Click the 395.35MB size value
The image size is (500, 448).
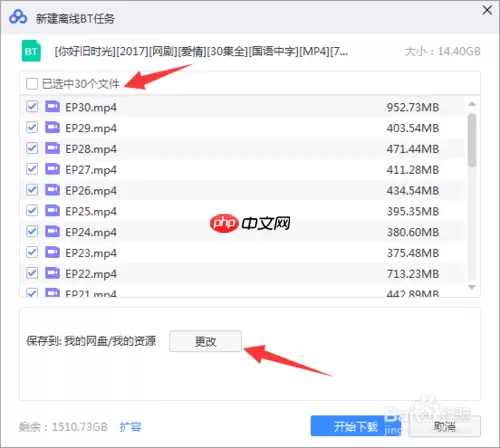413,211
